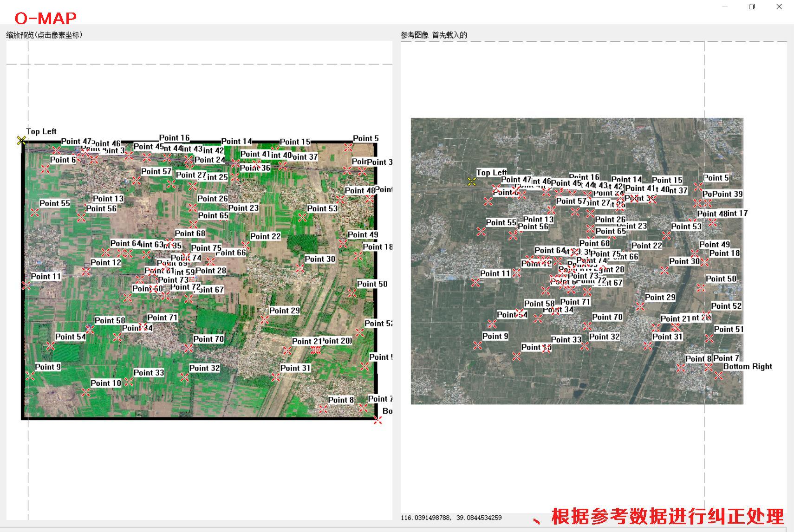This screenshot has height=532, width=794.
Task: Select Point 10 marker in the left preview
Action: [x=86, y=392]
